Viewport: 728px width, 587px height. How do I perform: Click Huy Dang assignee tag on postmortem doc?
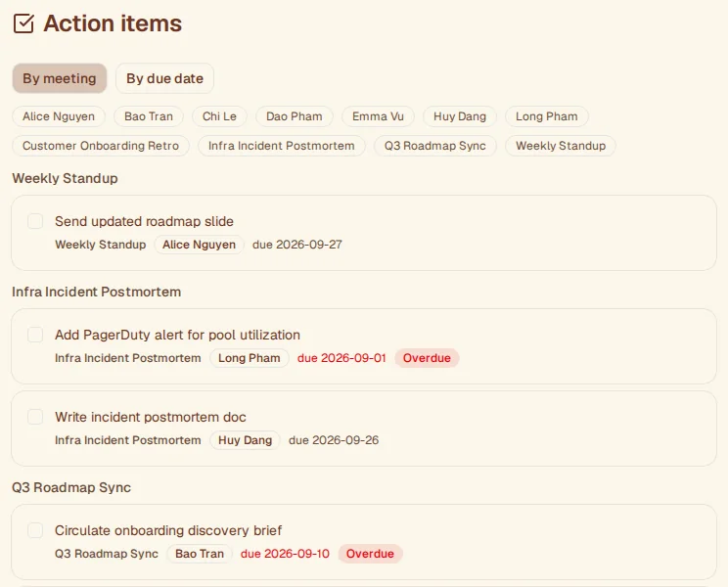[246, 440]
